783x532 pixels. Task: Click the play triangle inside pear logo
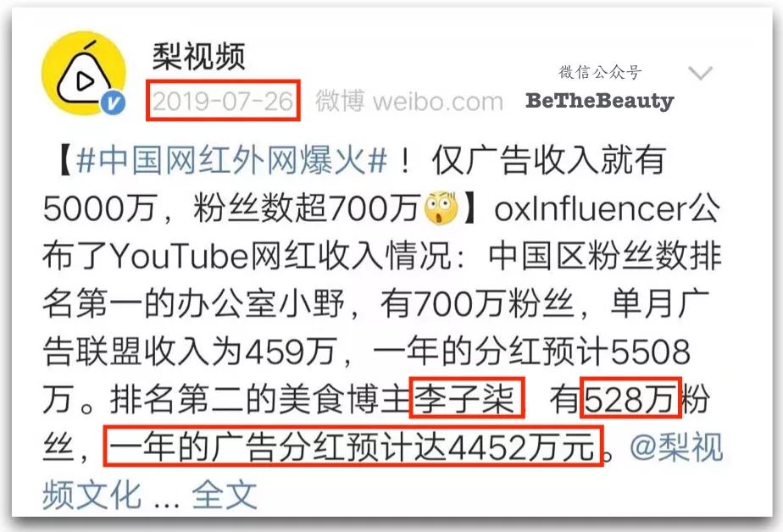tap(85, 80)
